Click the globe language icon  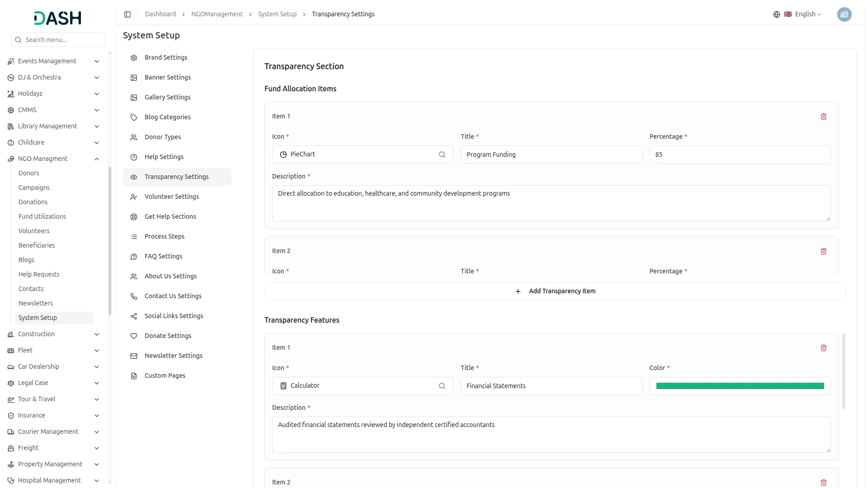click(x=776, y=14)
